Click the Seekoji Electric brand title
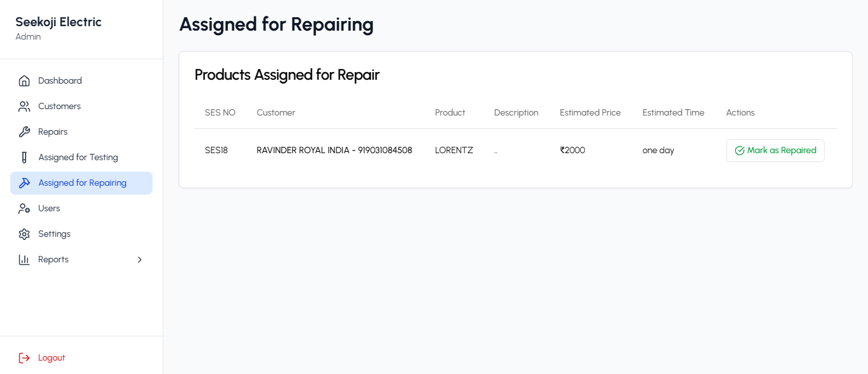 [59, 22]
